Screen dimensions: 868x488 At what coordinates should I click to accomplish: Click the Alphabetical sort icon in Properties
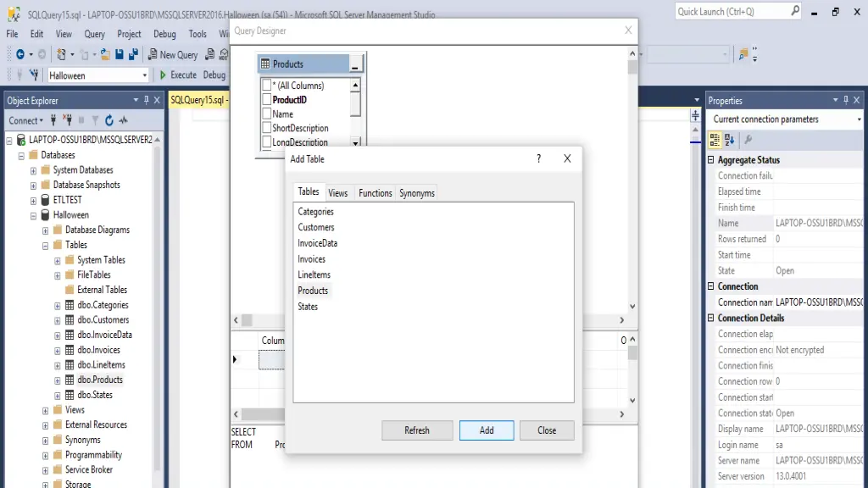coord(730,140)
